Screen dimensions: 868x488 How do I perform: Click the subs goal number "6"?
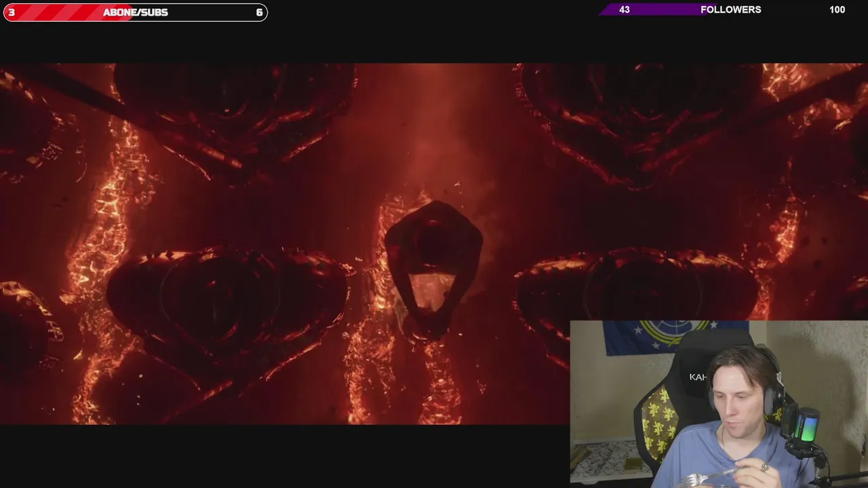pos(259,12)
